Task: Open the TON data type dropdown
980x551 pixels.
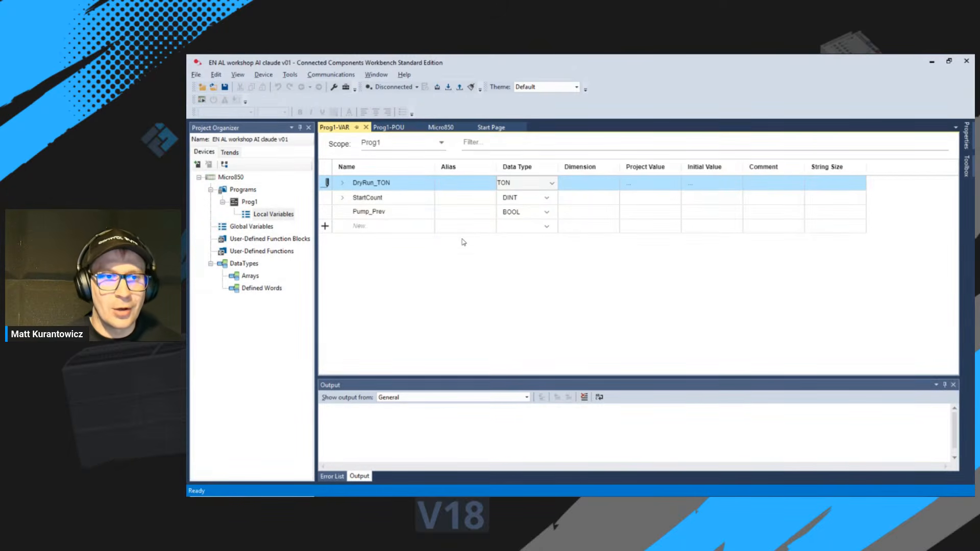Action: point(552,183)
